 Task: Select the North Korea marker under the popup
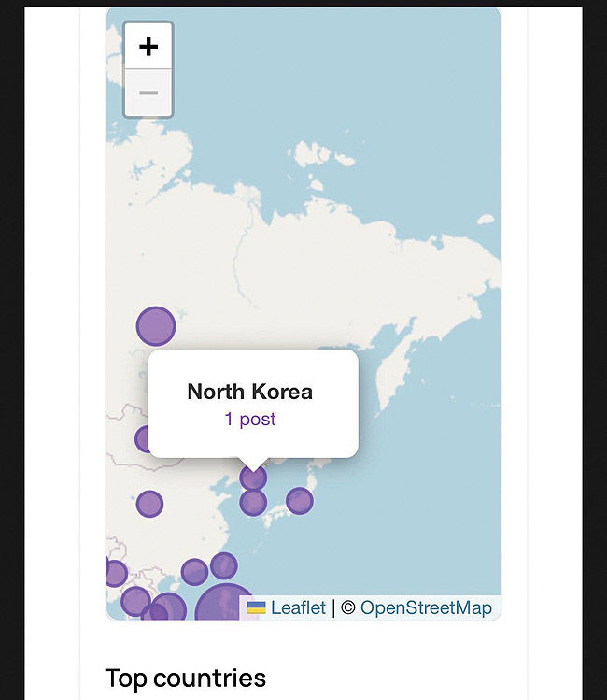(253, 479)
